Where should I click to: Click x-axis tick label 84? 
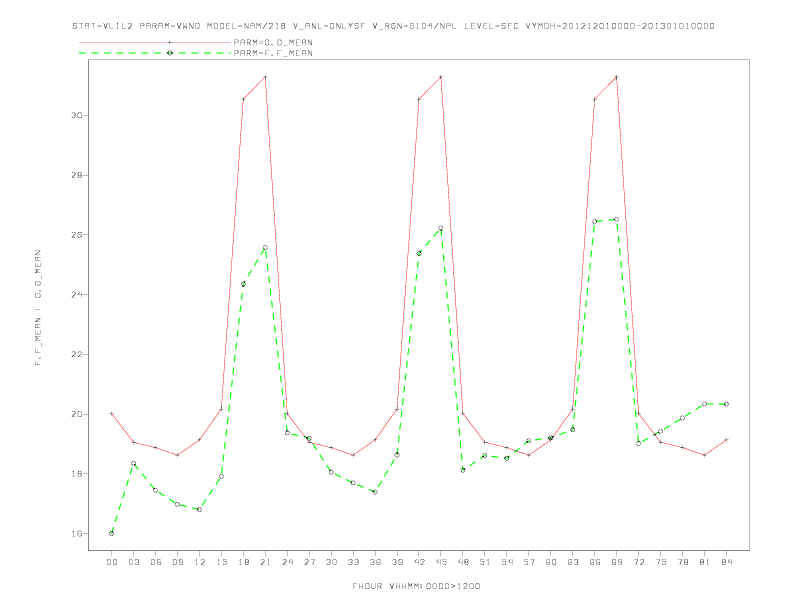pyautogui.click(x=726, y=562)
